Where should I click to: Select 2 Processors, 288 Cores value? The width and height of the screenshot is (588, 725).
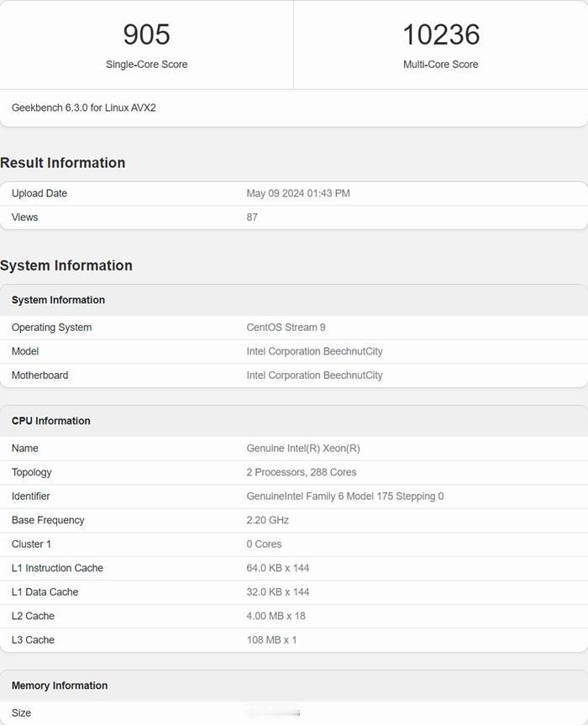(x=302, y=472)
